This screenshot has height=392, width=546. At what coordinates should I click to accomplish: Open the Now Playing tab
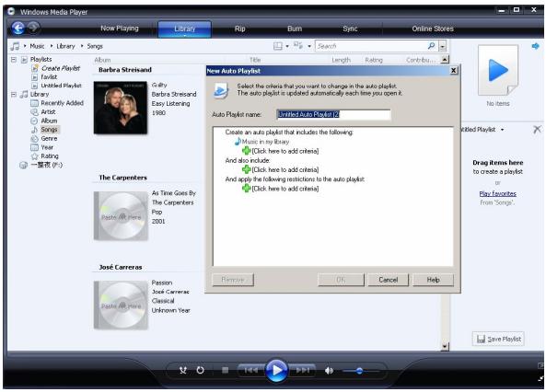(120, 29)
